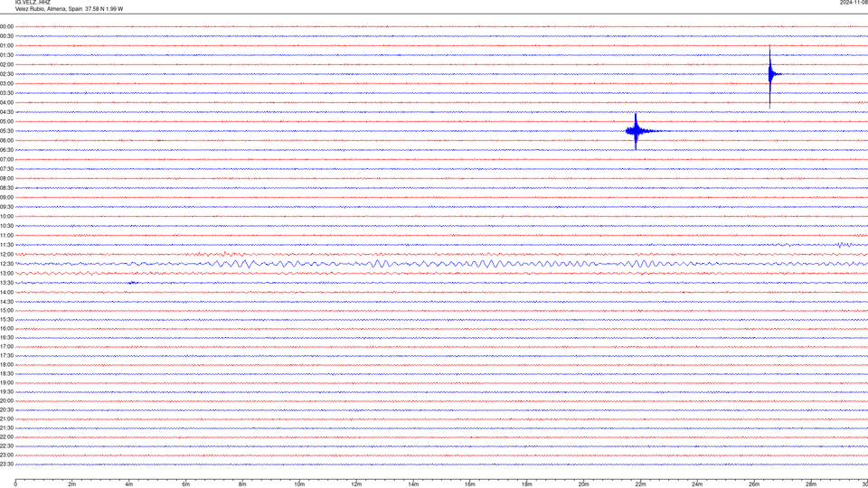Screen dimensions: 868x488
Task: Select the 07:00 row label
Action: point(6,160)
